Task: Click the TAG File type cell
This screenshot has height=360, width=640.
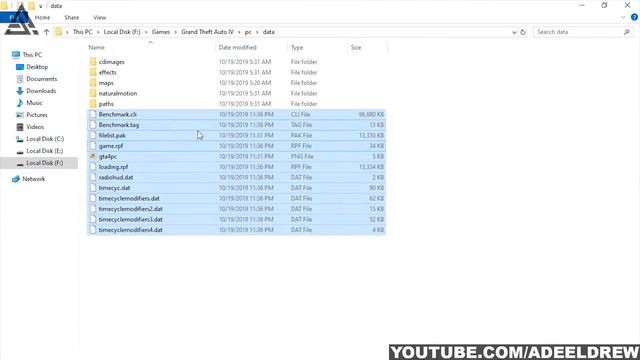Action: click(301, 125)
